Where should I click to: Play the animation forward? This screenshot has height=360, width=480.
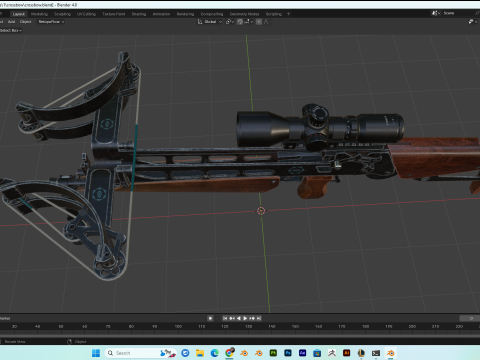(245, 318)
